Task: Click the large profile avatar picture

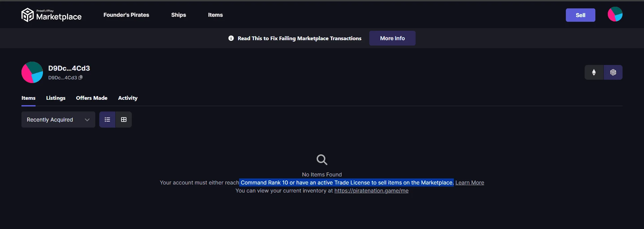Action: tap(32, 72)
